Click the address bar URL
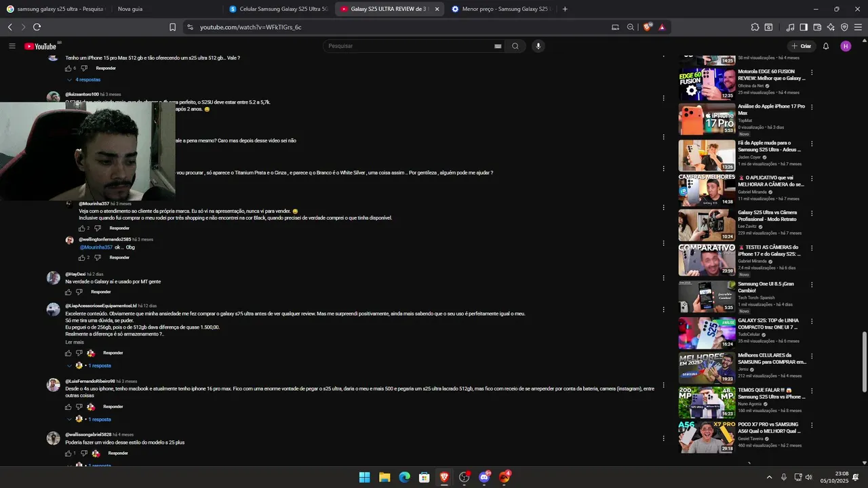Image resolution: width=868 pixels, height=488 pixels. pos(250,27)
